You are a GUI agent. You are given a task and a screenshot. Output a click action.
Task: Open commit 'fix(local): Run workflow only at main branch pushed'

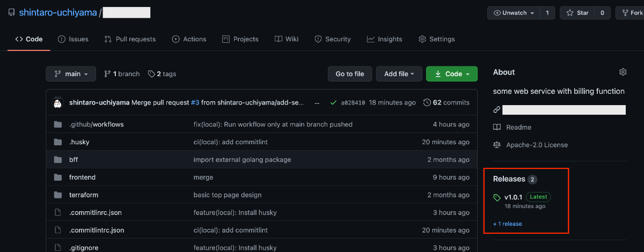point(273,124)
